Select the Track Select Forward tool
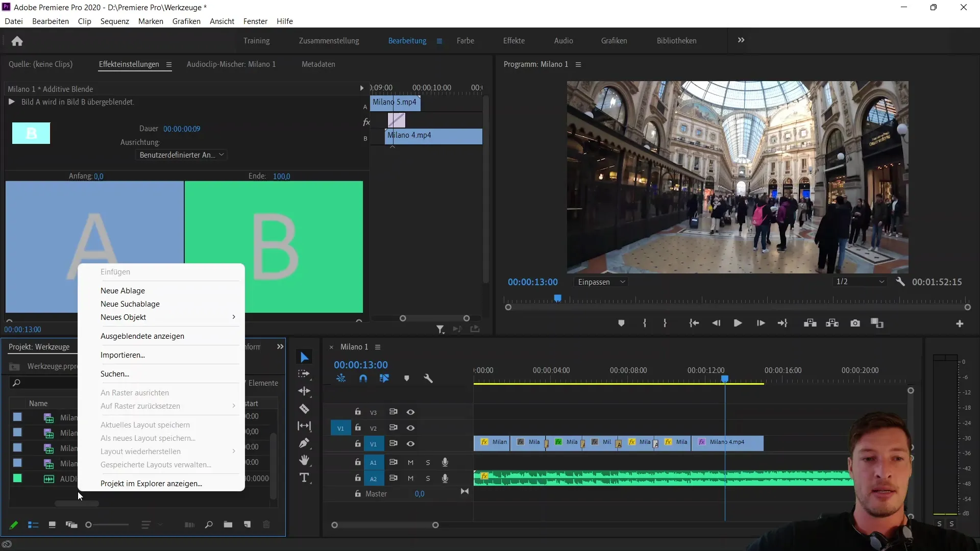The width and height of the screenshot is (980, 551). coord(304,374)
